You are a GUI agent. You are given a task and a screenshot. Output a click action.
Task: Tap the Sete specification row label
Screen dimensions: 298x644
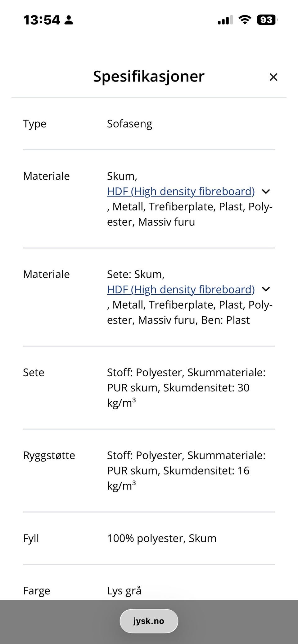(34, 372)
